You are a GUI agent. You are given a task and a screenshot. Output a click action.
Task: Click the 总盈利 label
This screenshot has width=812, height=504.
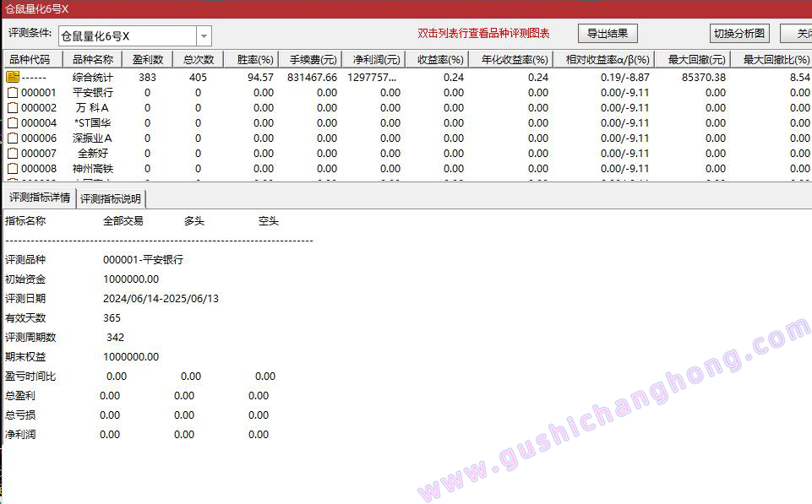click(x=20, y=396)
